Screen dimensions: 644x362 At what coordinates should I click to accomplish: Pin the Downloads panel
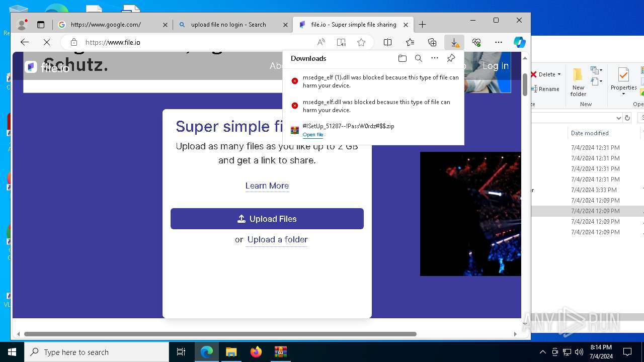click(x=451, y=58)
